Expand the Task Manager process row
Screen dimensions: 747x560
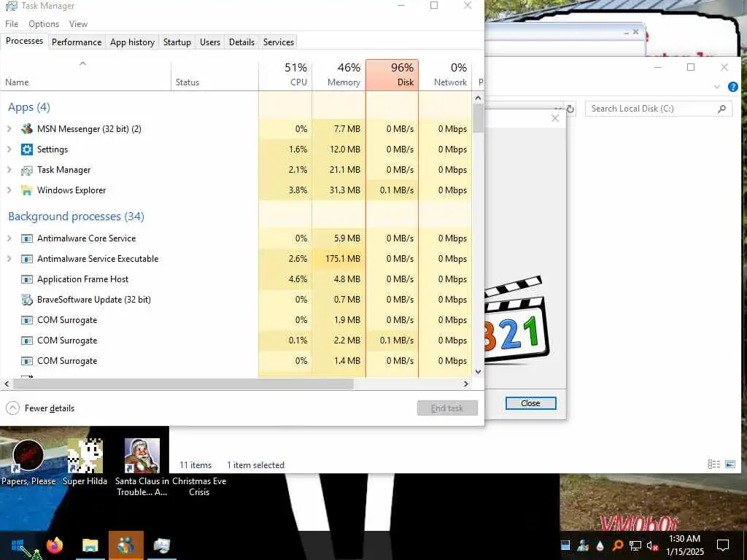click(x=9, y=169)
